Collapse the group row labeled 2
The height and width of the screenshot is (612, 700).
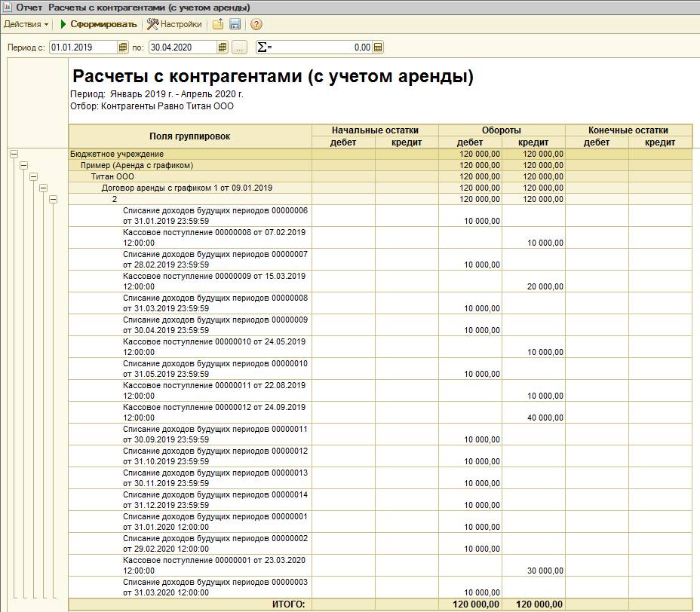(x=53, y=200)
